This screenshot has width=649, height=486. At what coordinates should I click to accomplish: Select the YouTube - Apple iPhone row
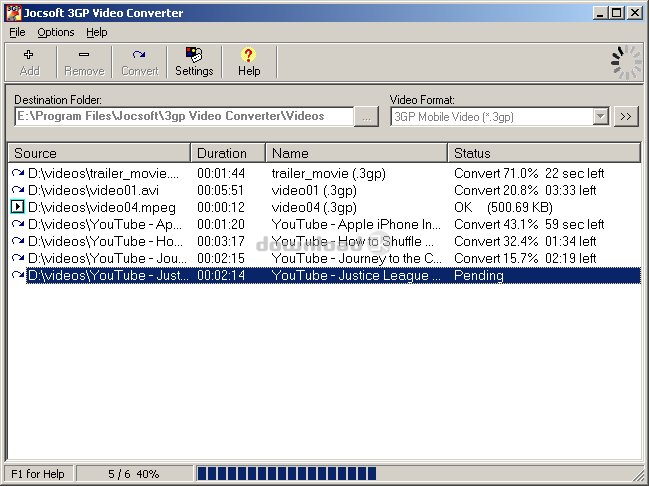click(x=330, y=224)
